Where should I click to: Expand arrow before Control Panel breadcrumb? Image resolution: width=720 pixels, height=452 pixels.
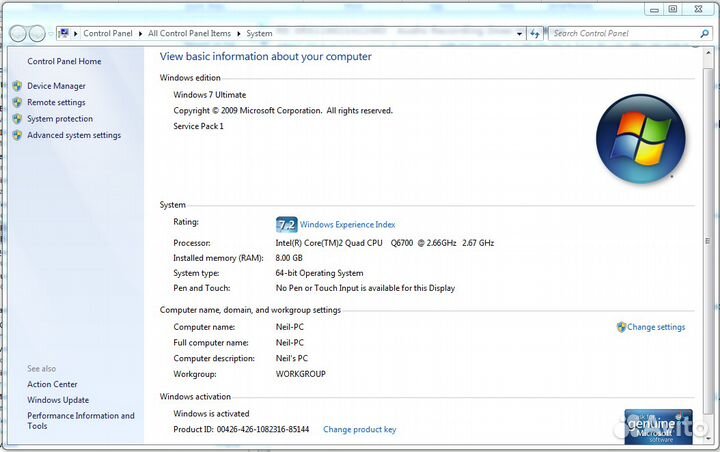(75, 34)
